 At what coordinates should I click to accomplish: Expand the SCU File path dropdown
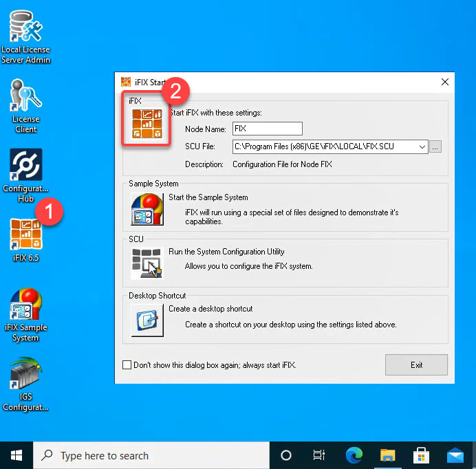pos(422,147)
